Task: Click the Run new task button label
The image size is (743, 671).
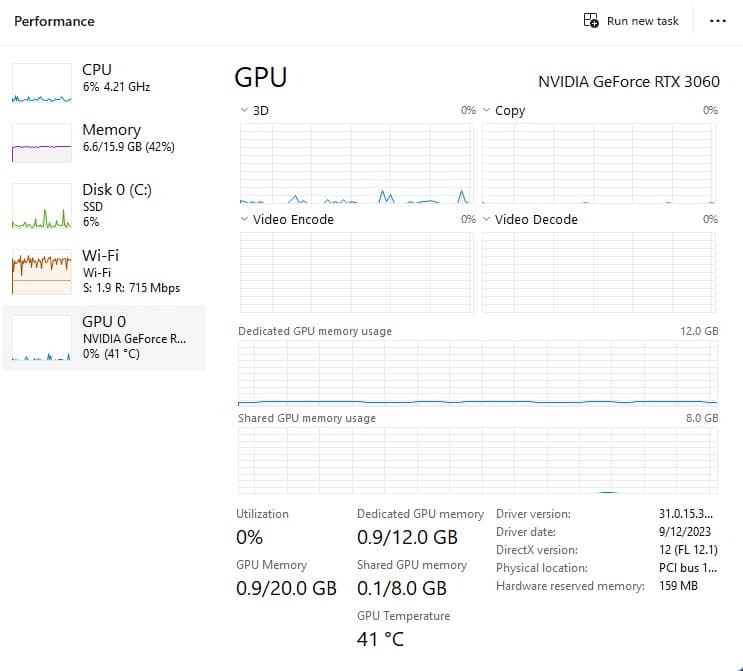Action: 642,21
